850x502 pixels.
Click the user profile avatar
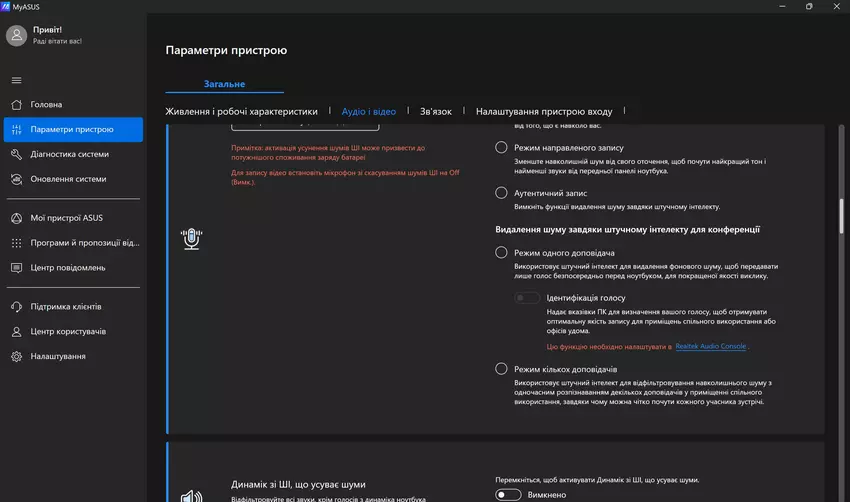tap(16, 35)
